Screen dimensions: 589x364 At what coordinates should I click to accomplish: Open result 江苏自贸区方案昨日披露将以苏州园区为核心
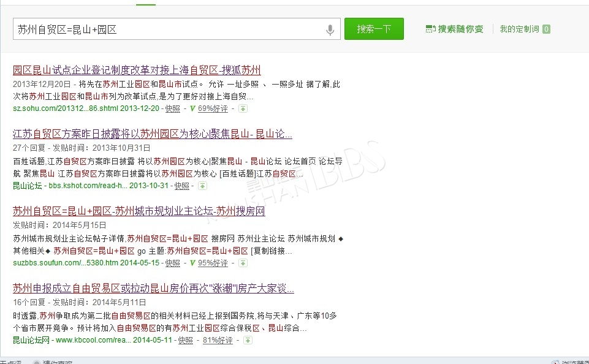[153, 134]
